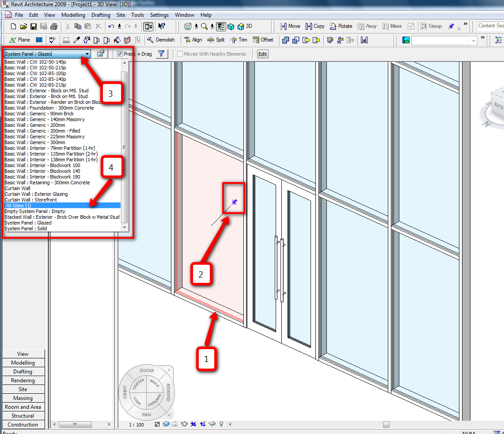Click the Edit button in options bar
Viewport: 504px width, 434px height.
(x=263, y=54)
